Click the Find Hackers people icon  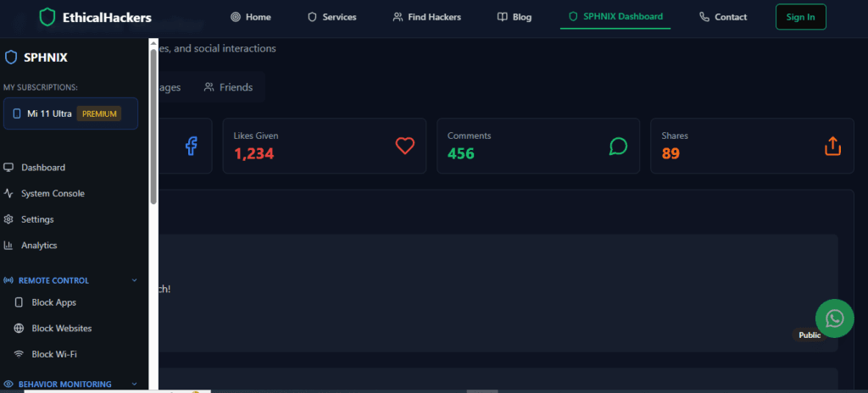(398, 17)
